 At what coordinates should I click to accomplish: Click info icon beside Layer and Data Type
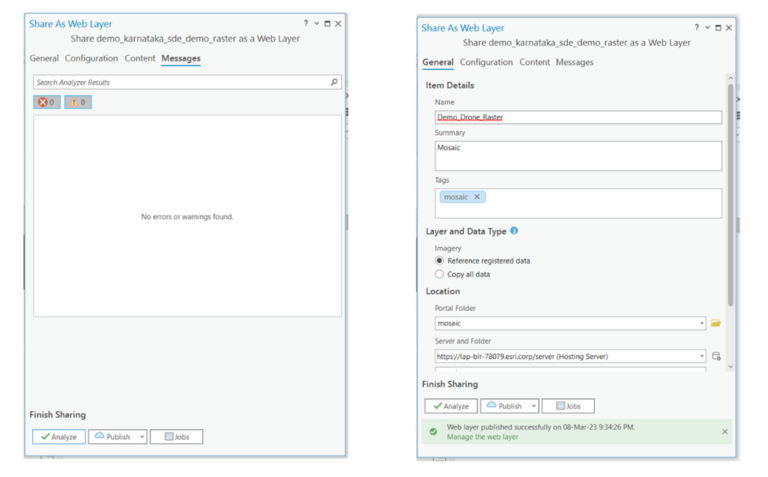[x=515, y=231]
